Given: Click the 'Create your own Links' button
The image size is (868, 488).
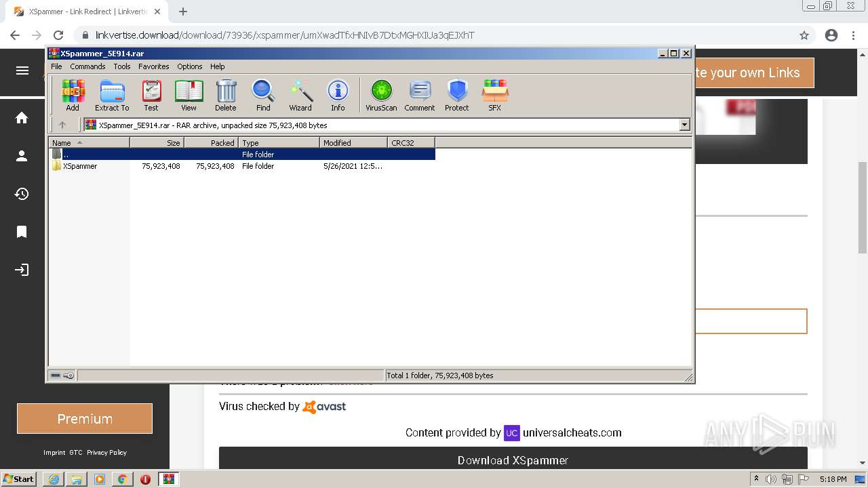Looking at the screenshot, I should pyautogui.click(x=754, y=73).
